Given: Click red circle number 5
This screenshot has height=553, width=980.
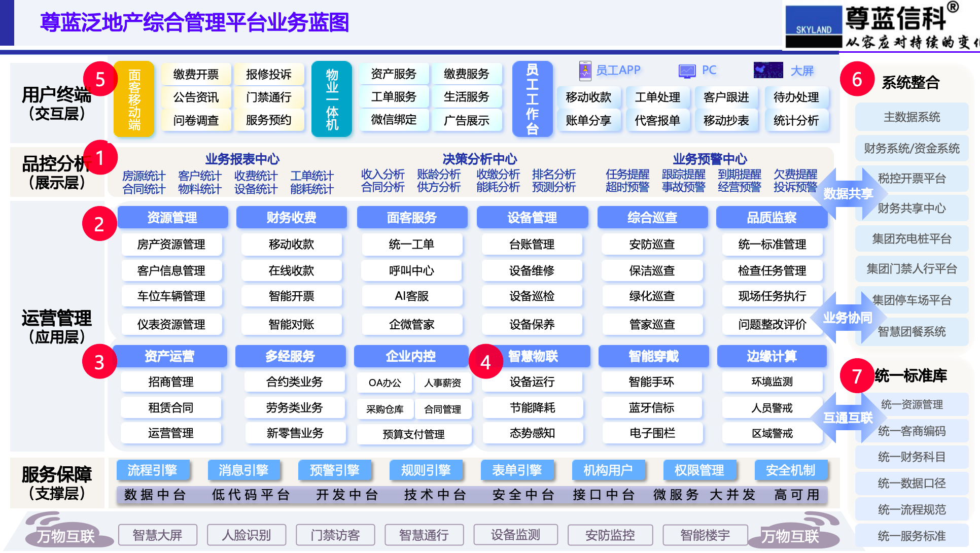Looking at the screenshot, I should (100, 79).
